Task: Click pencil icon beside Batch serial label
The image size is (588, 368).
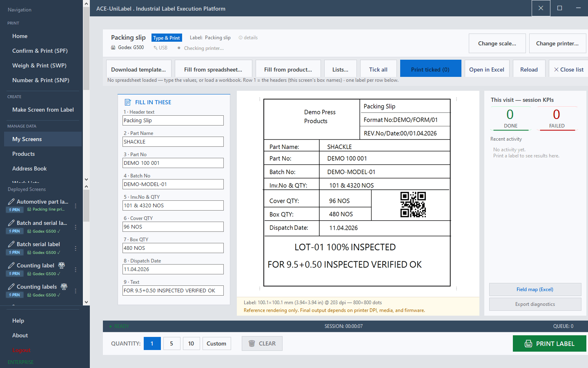Action: click(x=11, y=244)
